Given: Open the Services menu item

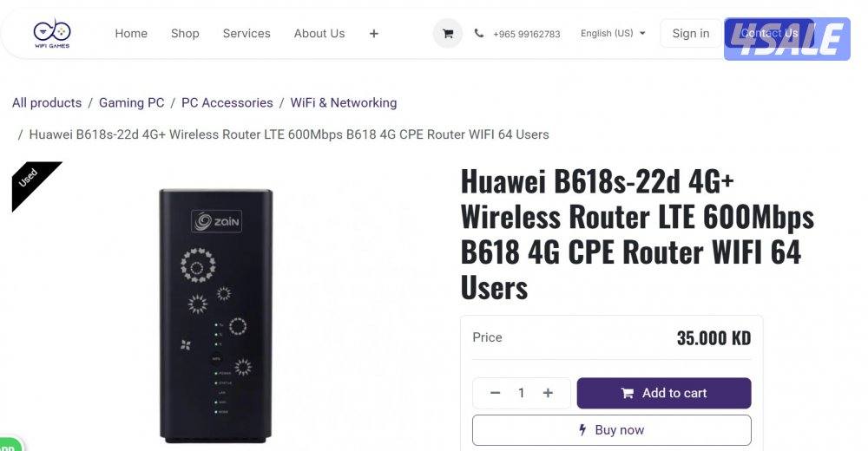Looking at the screenshot, I should (x=247, y=33).
